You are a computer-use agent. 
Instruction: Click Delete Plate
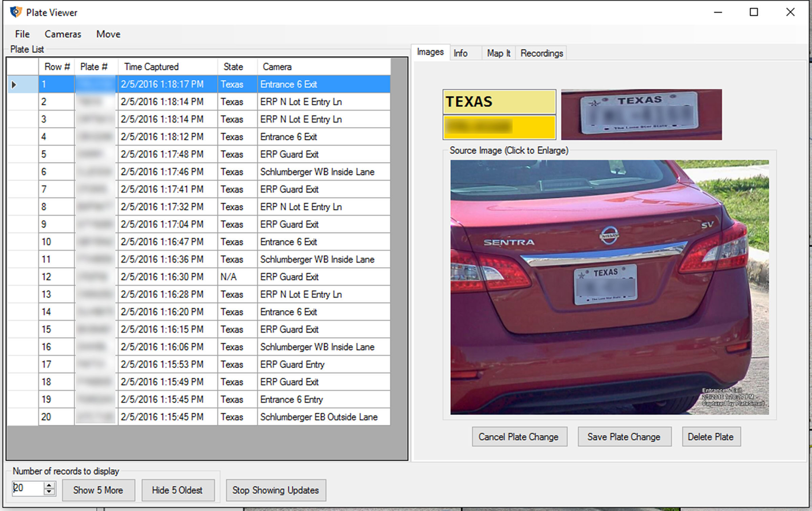pos(711,437)
